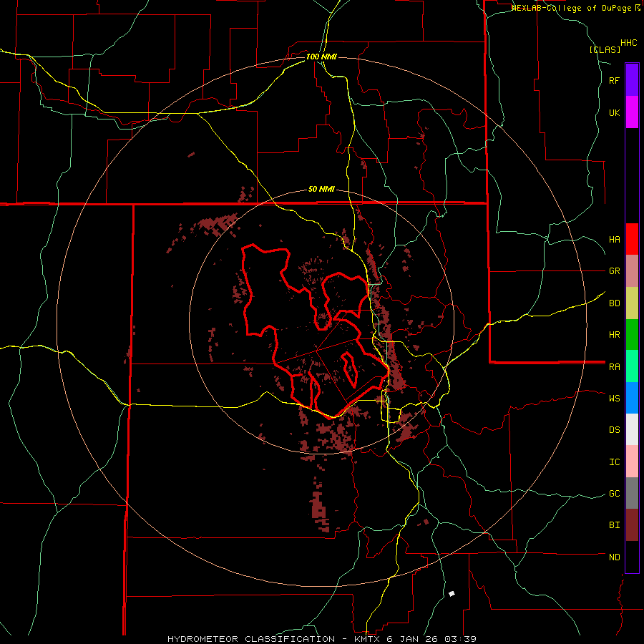Click the "DS" legend label
644x644 pixels.
coord(614,430)
